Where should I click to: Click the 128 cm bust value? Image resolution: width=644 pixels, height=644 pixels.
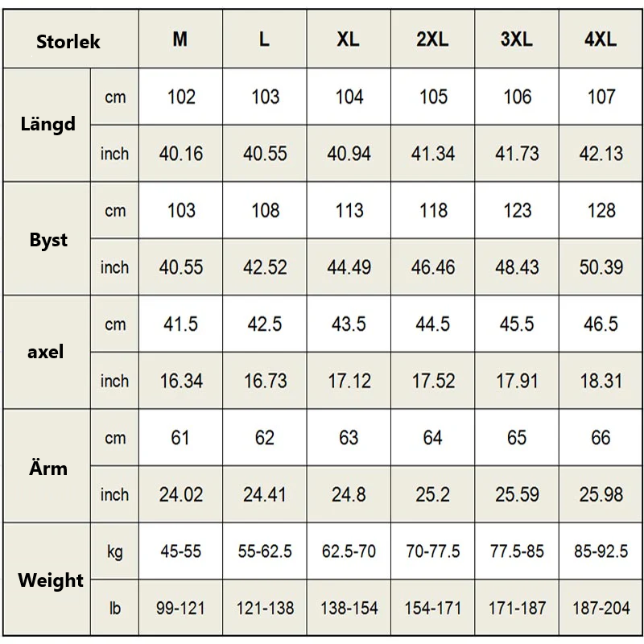click(x=601, y=210)
